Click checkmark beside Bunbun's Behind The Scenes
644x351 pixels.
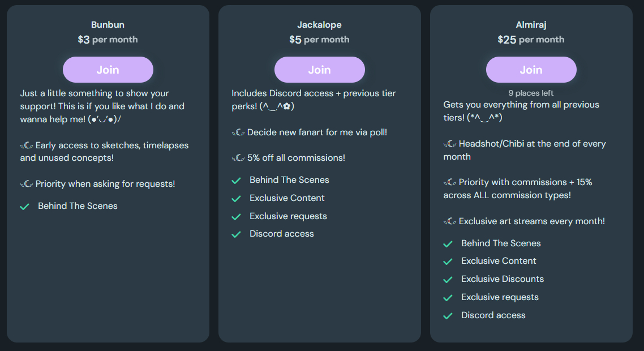coord(24,207)
